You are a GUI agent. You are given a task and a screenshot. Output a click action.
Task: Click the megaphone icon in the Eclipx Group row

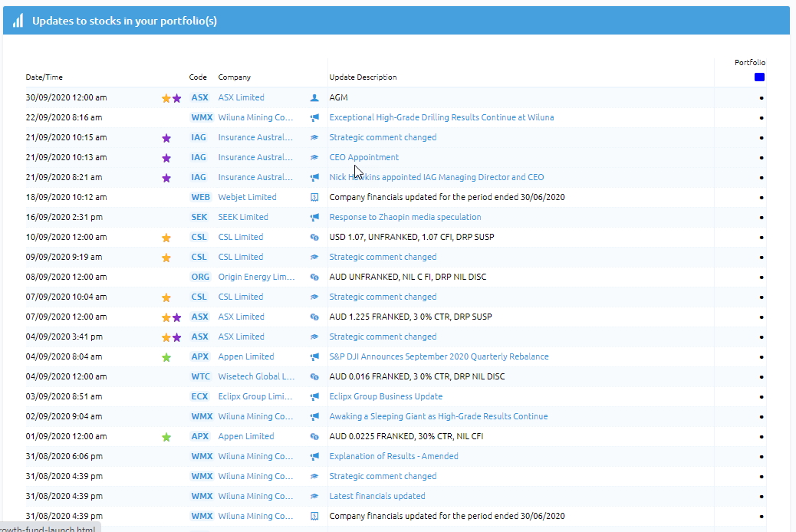(314, 396)
